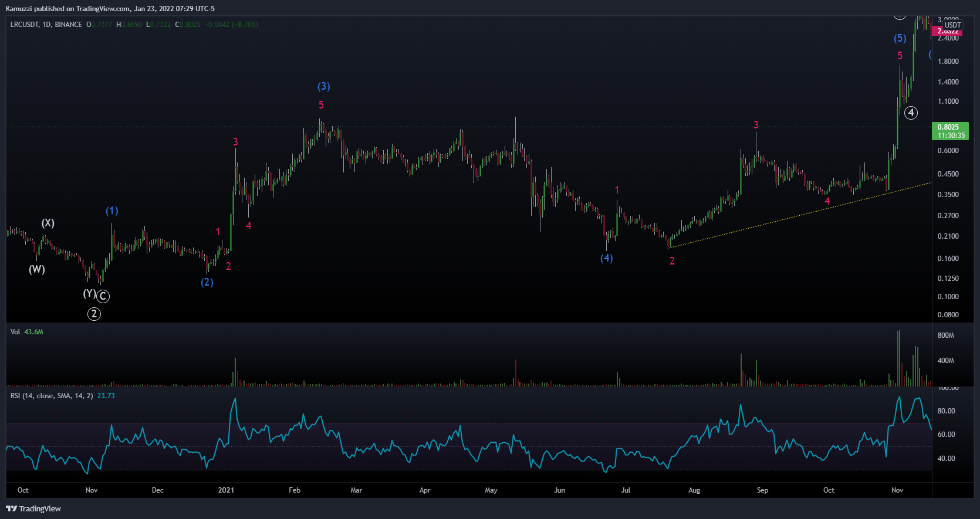Click the 2.4000 price axis level
The width and height of the screenshot is (980, 519).
pyautogui.click(x=948, y=38)
